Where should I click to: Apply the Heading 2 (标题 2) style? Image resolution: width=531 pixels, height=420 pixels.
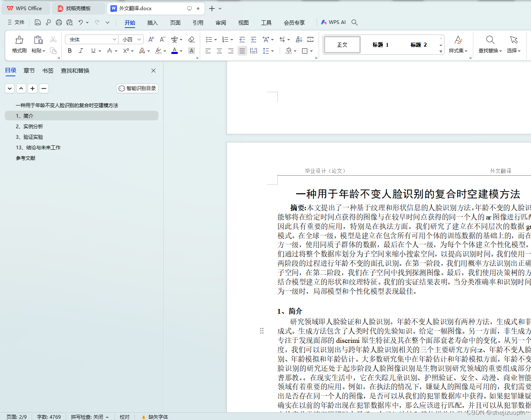419,45
